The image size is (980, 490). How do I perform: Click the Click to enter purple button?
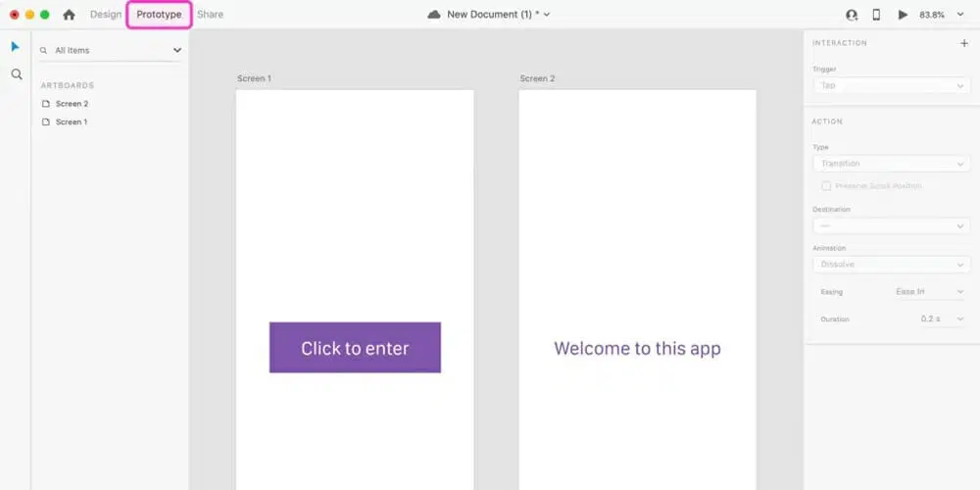(355, 348)
